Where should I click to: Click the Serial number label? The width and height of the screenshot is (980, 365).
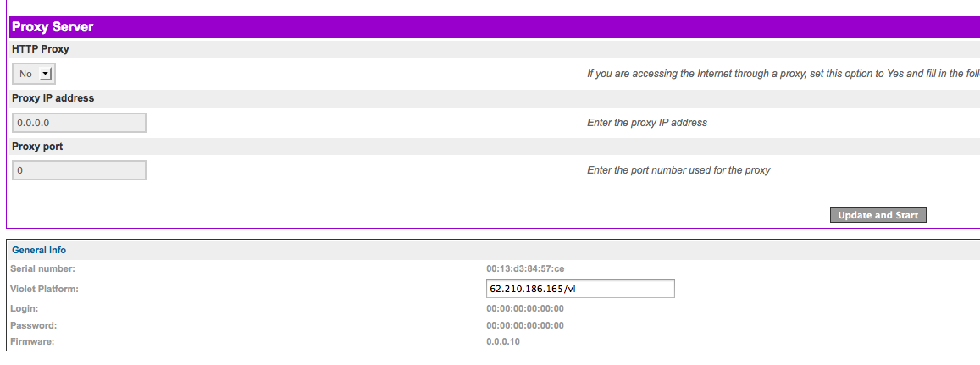[42, 268]
